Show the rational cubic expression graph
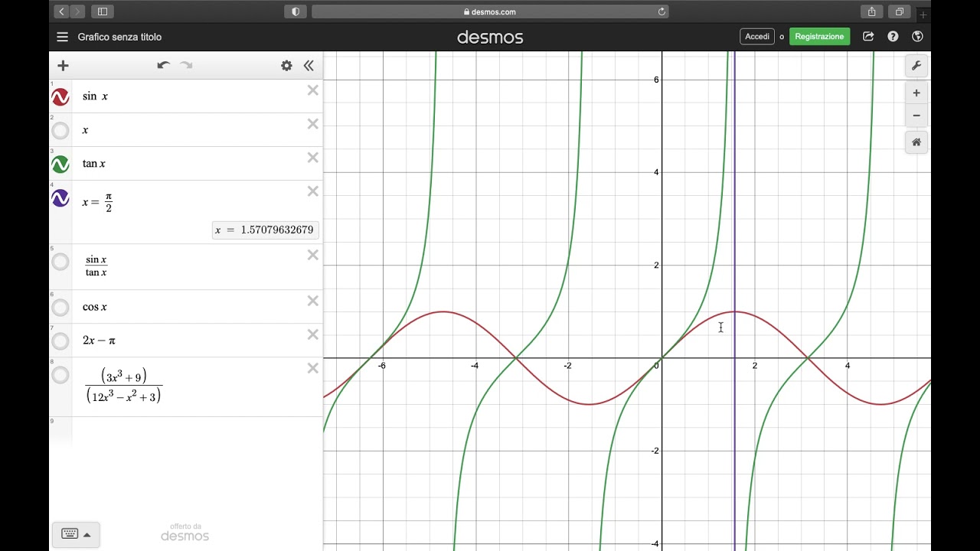Viewport: 980px width, 551px height. 60,375
